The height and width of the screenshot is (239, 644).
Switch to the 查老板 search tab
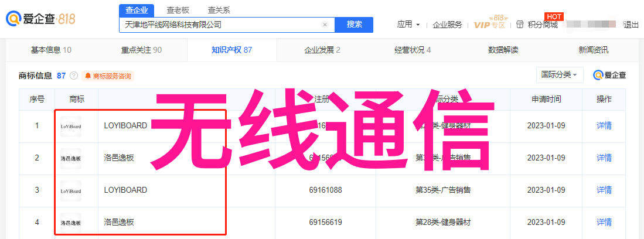click(178, 11)
